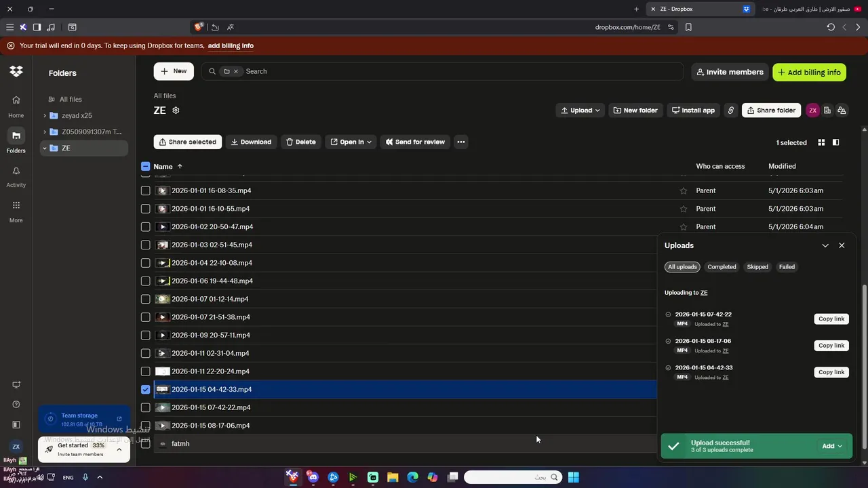868x488 pixels.
Task: Open Windows Start button on taskbar
Action: click(x=573, y=477)
